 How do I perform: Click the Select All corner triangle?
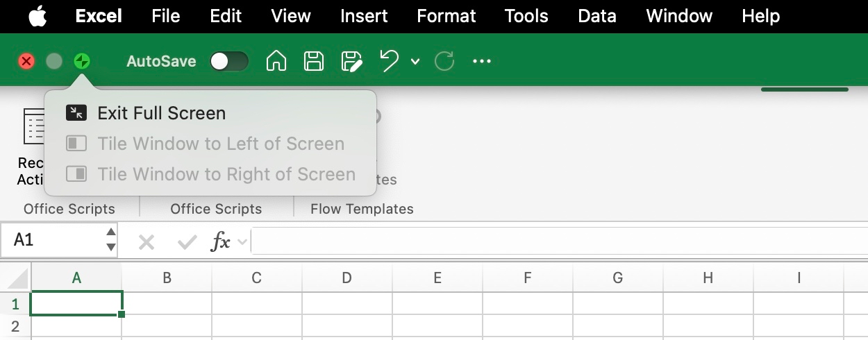16,278
